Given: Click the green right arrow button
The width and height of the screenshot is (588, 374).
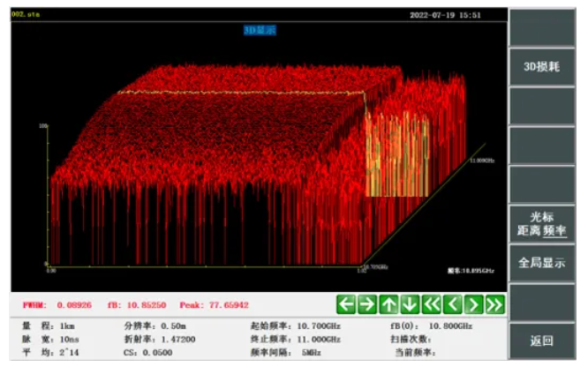Looking at the screenshot, I should tap(367, 305).
